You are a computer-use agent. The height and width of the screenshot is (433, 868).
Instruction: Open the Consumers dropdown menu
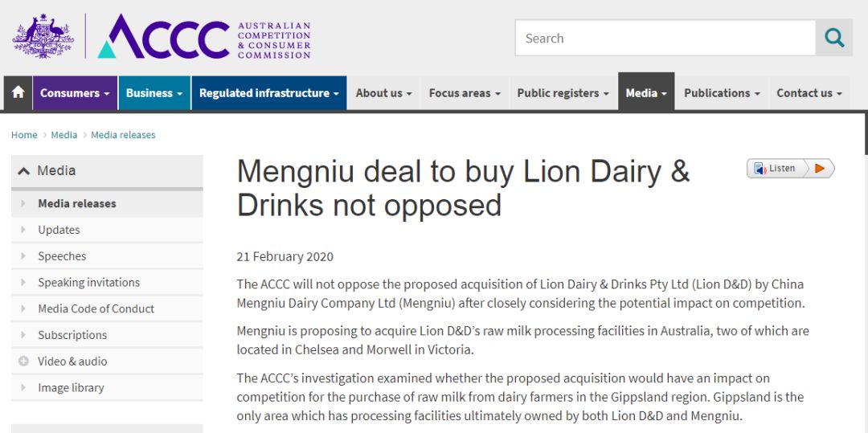pos(75,93)
